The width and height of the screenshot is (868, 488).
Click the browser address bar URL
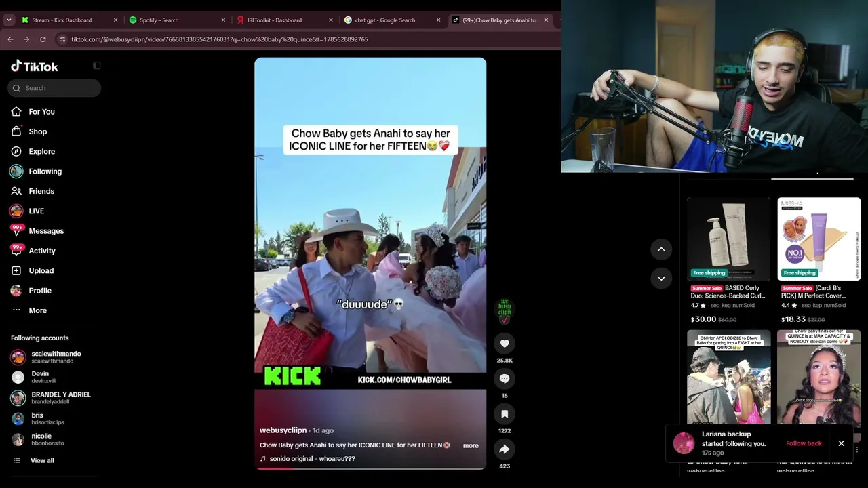click(220, 39)
